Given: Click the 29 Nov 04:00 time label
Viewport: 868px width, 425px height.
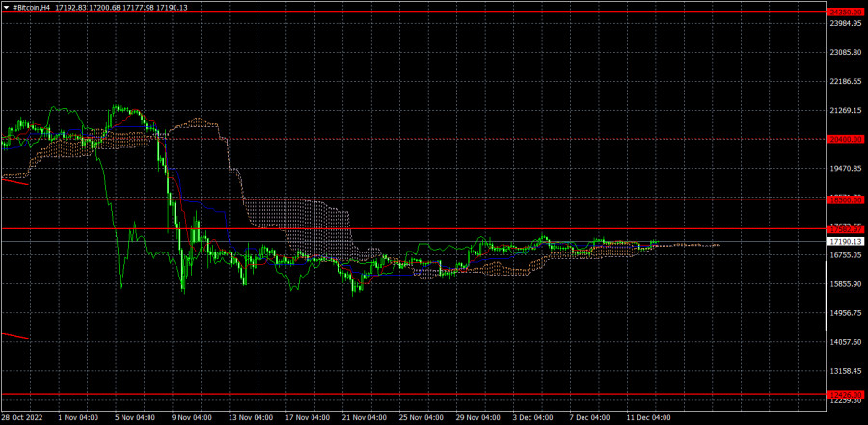Looking at the screenshot, I should pos(479,418).
